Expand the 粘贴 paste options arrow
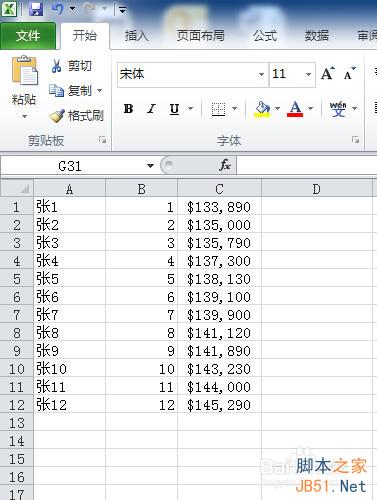 [x=24, y=117]
